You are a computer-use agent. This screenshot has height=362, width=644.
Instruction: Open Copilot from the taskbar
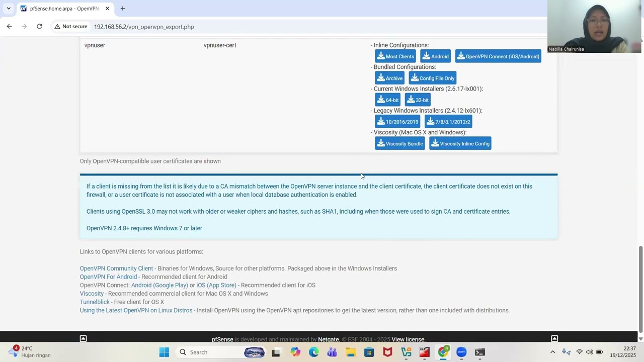295,352
